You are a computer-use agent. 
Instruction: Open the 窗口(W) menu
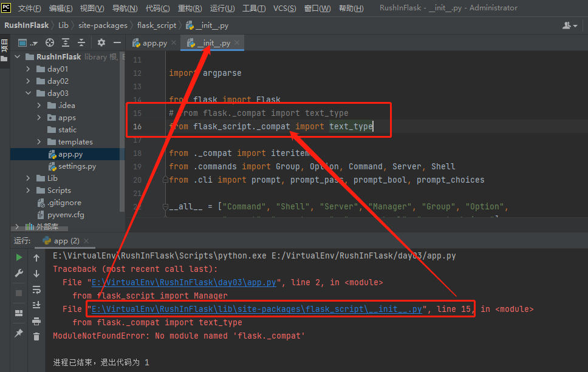coord(317,8)
